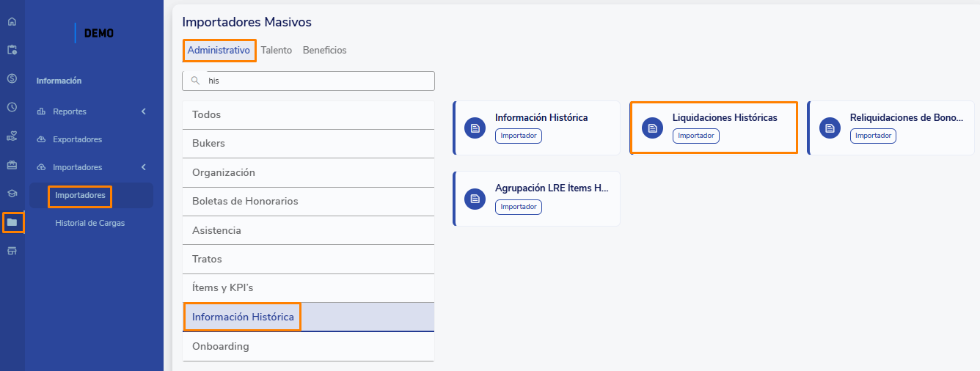The height and width of the screenshot is (371, 980).
Task: Open the clipboard icon in the left rail
Action: [12, 50]
